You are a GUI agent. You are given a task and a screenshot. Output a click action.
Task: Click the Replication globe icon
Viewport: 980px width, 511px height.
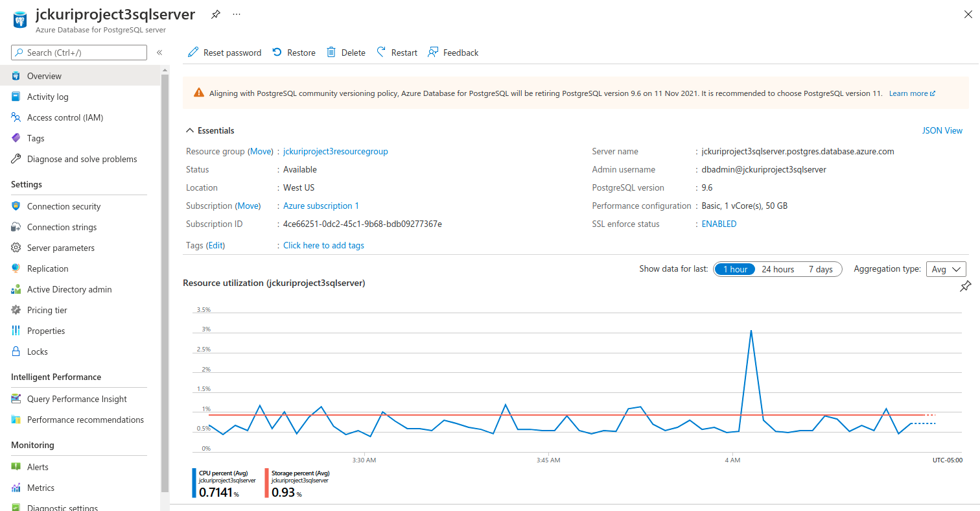tap(16, 268)
